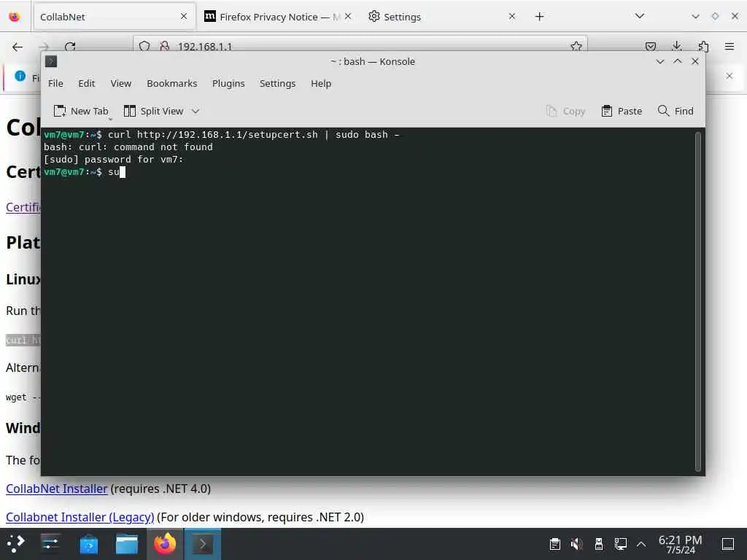
Task: Click the Konsole taskbar entry
Action: [203, 544]
